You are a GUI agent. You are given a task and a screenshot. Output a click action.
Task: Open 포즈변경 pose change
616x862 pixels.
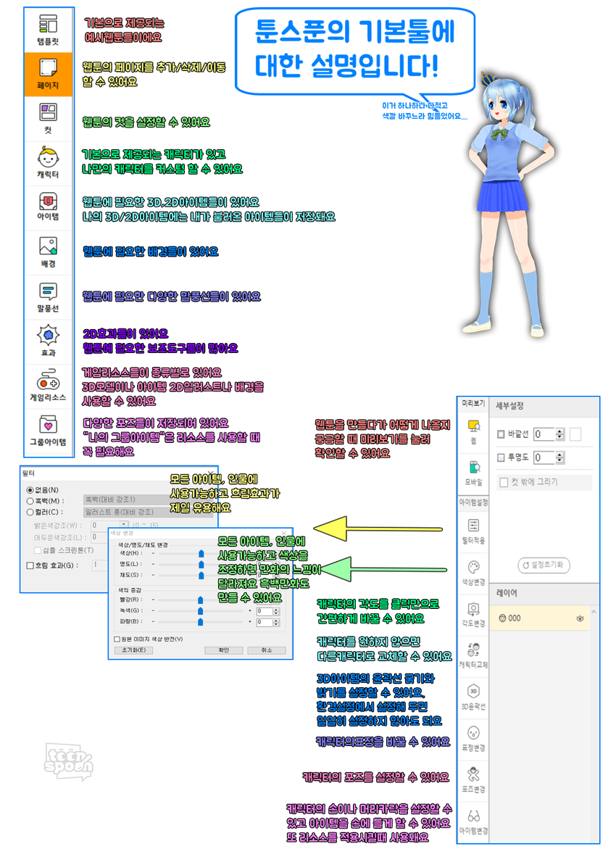click(474, 780)
